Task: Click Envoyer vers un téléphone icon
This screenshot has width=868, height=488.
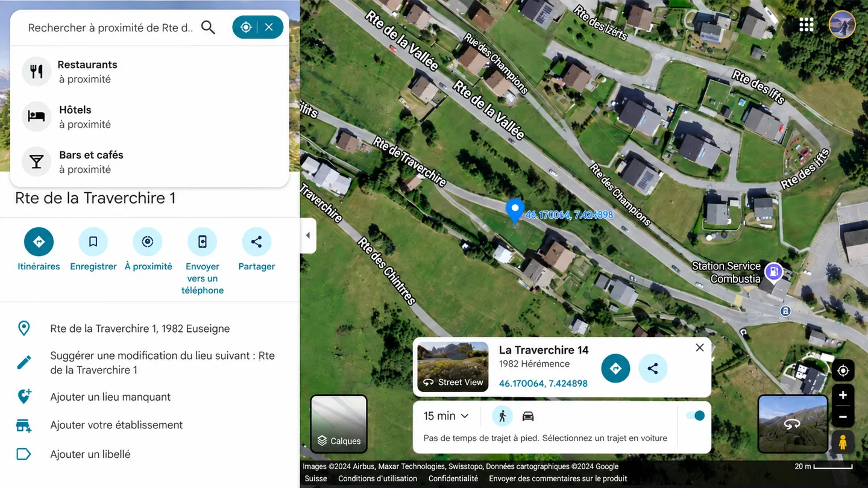Action: click(x=203, y=242)
